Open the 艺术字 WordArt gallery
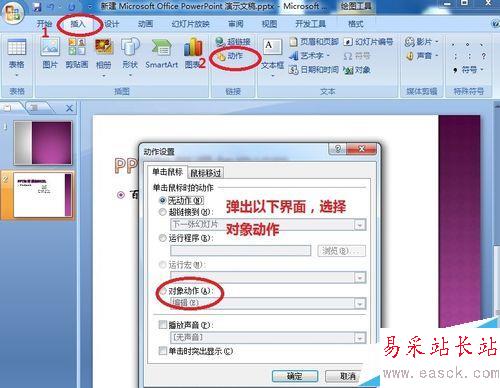Viewport: 500px width, 388px height. pos(310,55)
